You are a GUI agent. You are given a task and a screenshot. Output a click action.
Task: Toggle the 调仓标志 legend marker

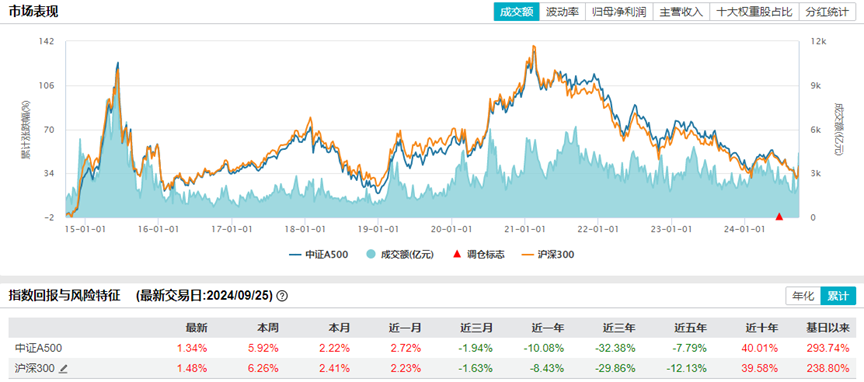tap(478, 255)
